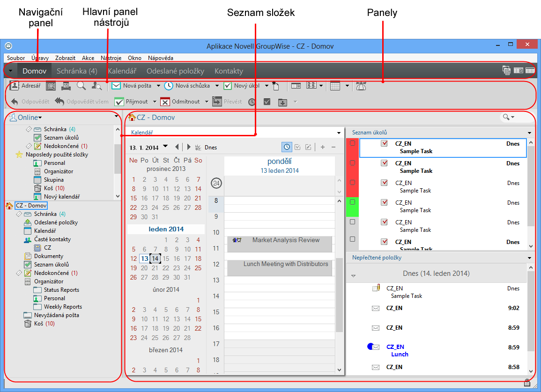Switch to the Odeslané položky tab
The image size is (541, 392).
pyautogui.click(x=175, y=71)
